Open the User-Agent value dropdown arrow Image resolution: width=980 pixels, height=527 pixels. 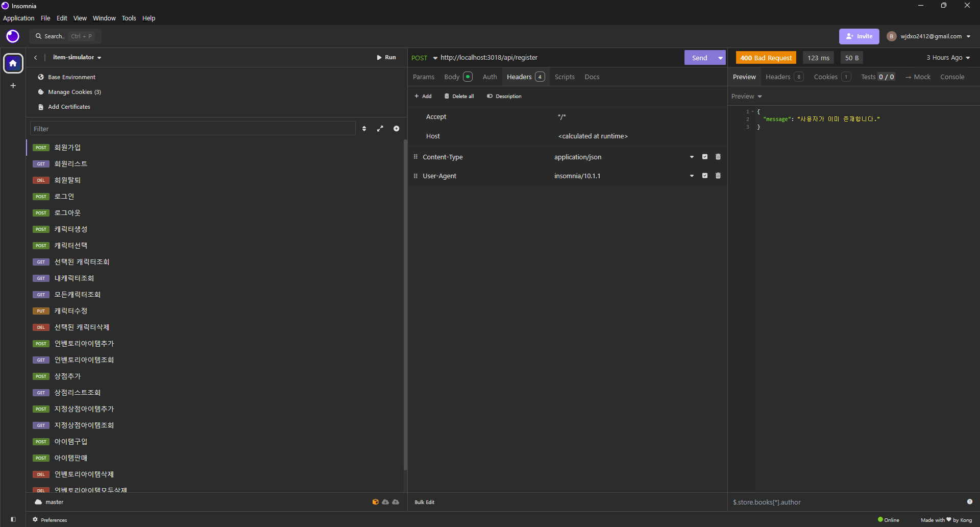coord(692,176)
